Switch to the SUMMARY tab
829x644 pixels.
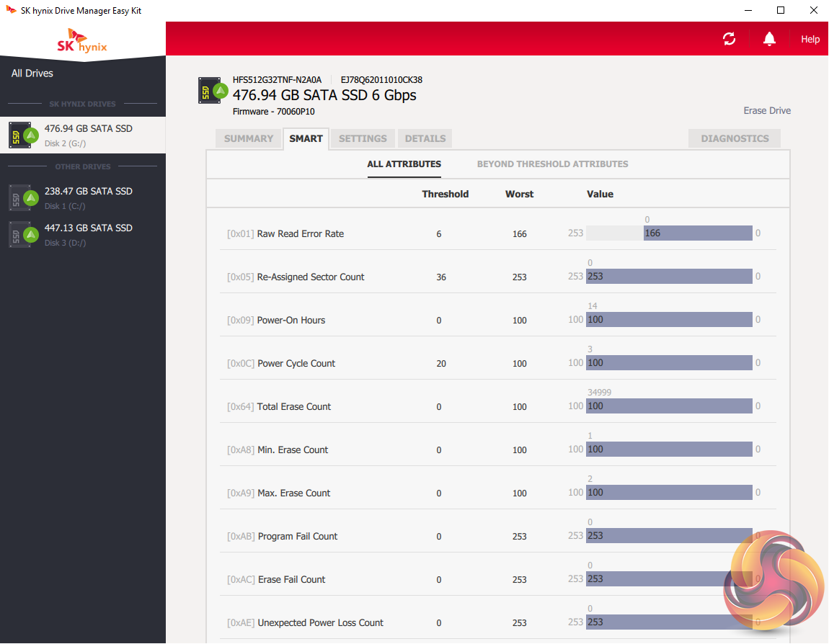tap(248, 138)
